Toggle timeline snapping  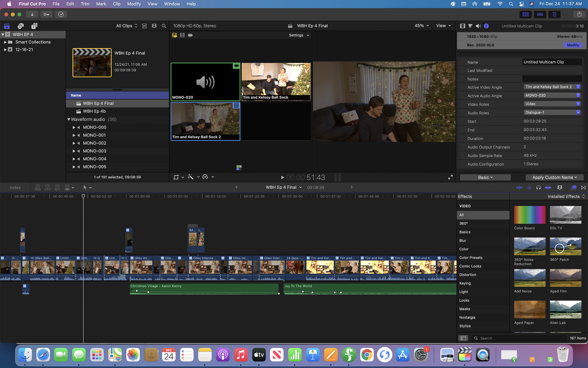click(548, 187)
